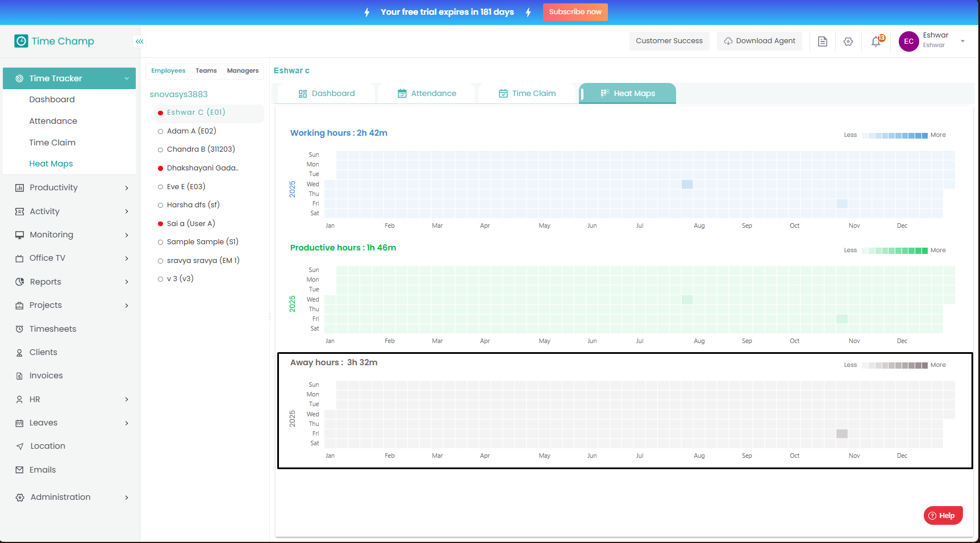Click the document report icon in header
The image size is (980, 543).
pos(822,41)
